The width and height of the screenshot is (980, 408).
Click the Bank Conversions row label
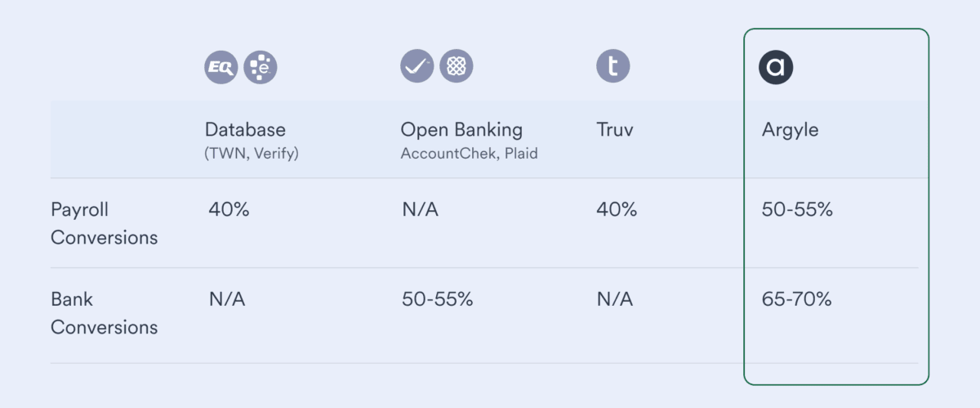point(104,313)
